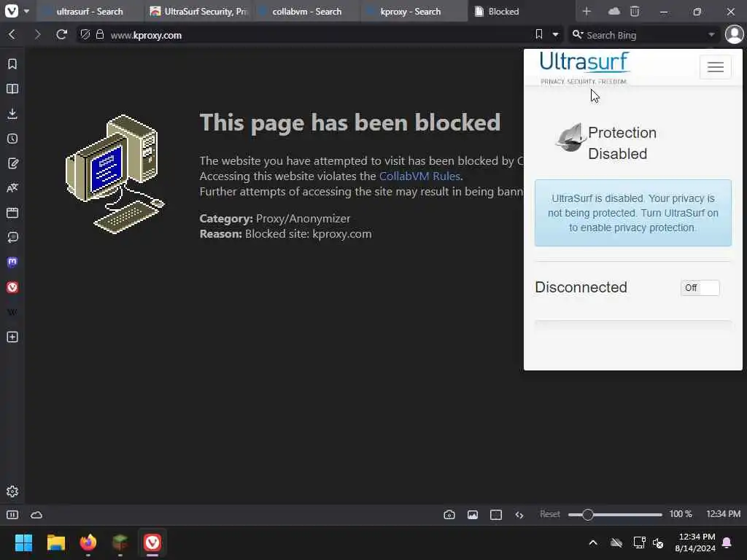Open the Wikipedia web panel
The width and height of the screenshot is (747, 560).
(12, 312)
